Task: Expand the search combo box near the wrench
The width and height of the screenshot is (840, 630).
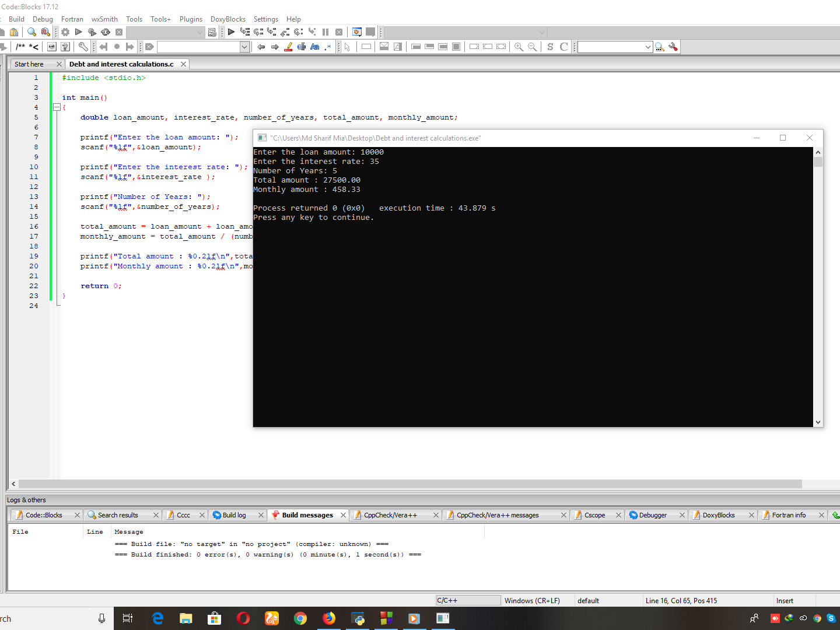Action: coord(647,47)
